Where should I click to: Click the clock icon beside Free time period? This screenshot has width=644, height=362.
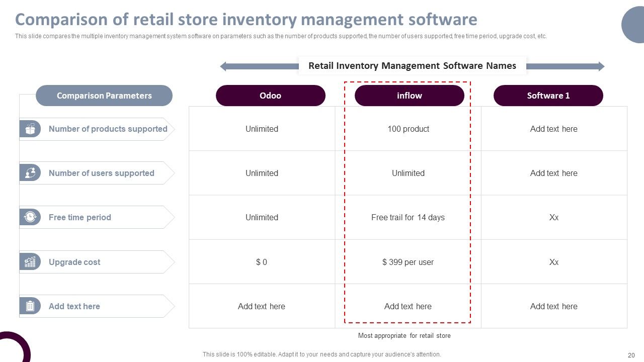click(x=30, y=217)
